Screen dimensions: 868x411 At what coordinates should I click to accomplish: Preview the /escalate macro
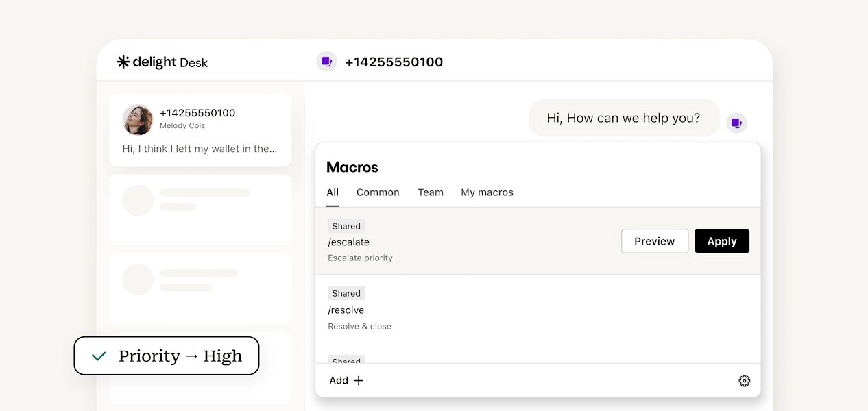(x=655, y=241)
